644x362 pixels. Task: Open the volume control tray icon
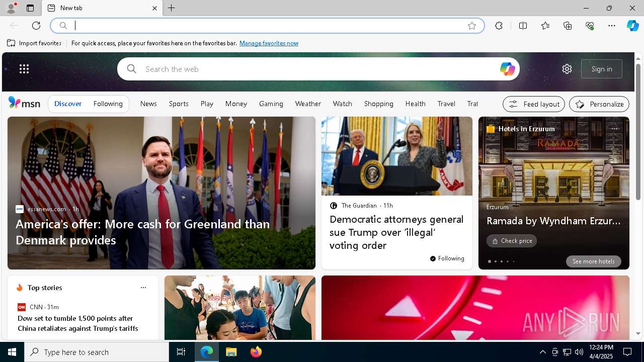coord(579,352)
